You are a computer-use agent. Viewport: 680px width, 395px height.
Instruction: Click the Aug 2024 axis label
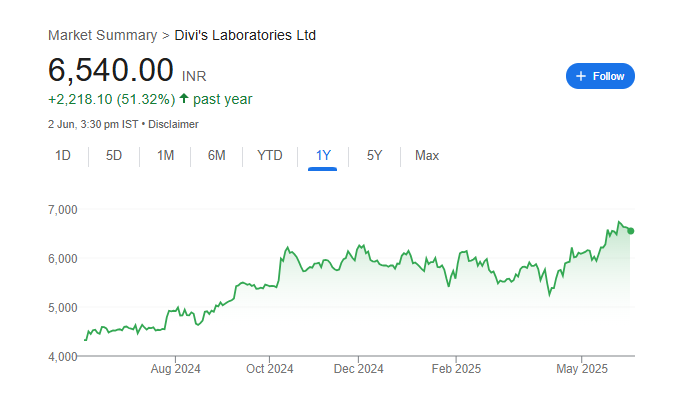[x=176, y=369]
